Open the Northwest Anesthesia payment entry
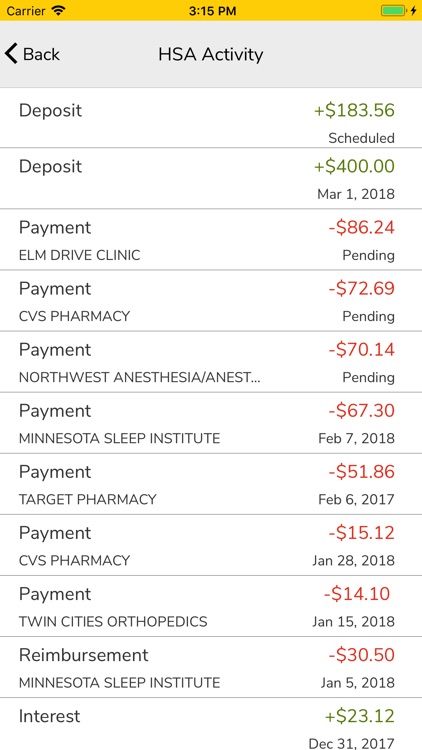This screenshot has height=750, width=422. 211,362
